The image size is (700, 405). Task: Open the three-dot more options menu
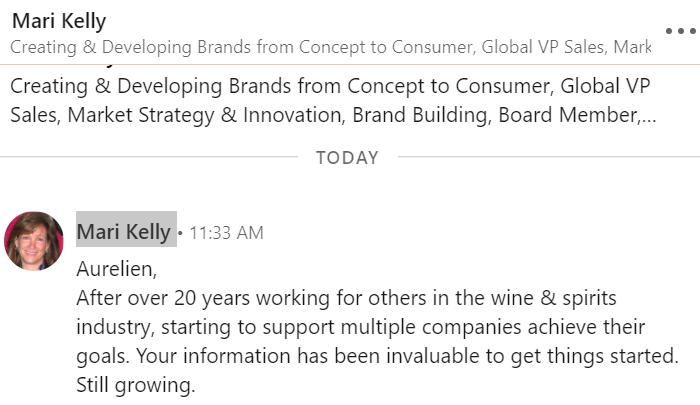[679, 30]
